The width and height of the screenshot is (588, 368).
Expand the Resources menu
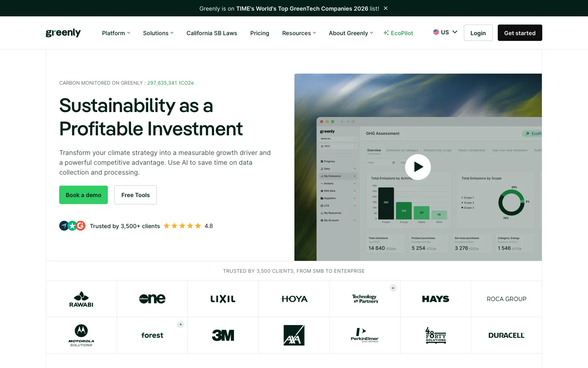click(x=299, y=33)
